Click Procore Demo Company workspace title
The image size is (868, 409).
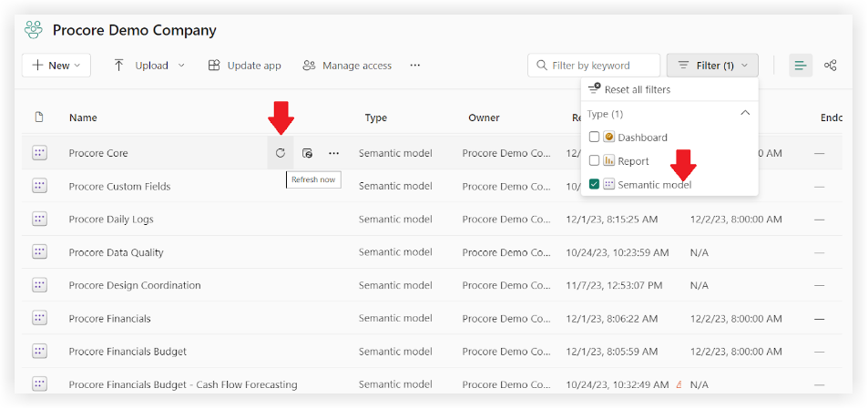tap(135, 30)
